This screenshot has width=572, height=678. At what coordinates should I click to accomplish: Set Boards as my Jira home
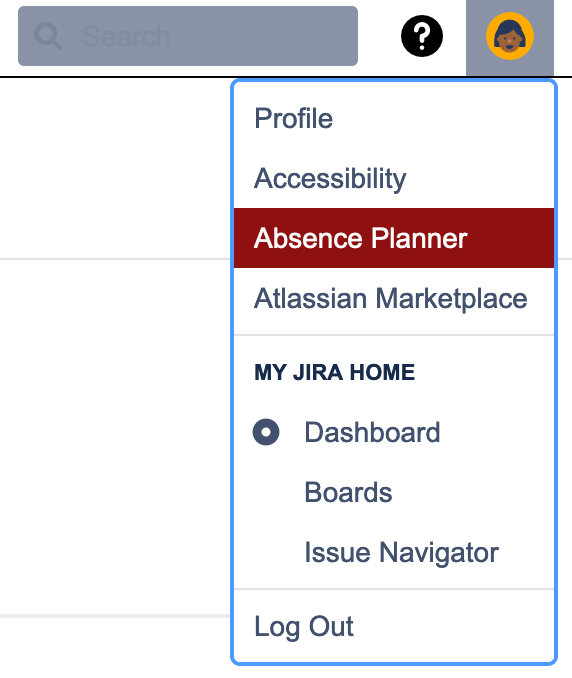[x=394, y=492]
